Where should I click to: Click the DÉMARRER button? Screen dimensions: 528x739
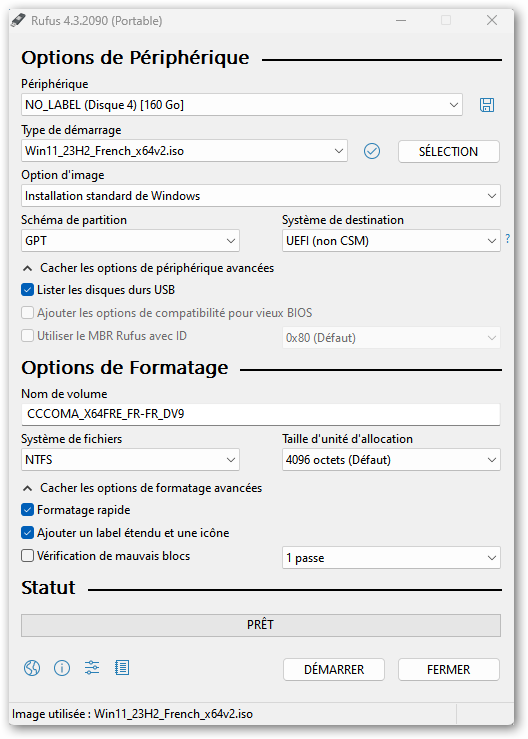click(334, 669)
